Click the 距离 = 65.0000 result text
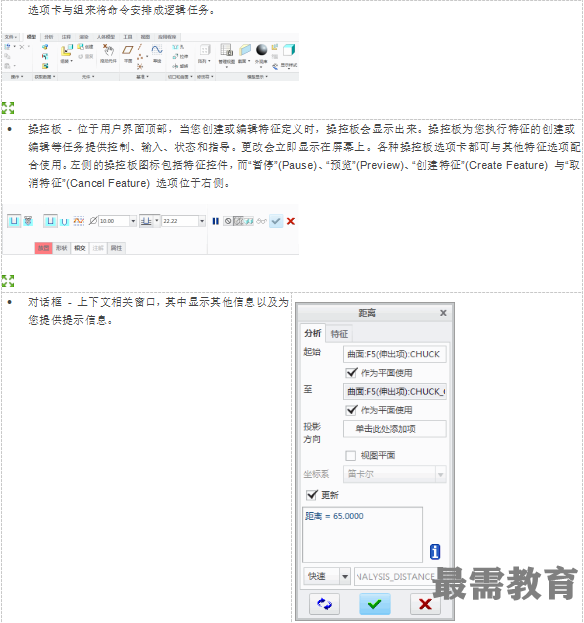This screenshot has width=584, height=623. (x=334, y=516)
